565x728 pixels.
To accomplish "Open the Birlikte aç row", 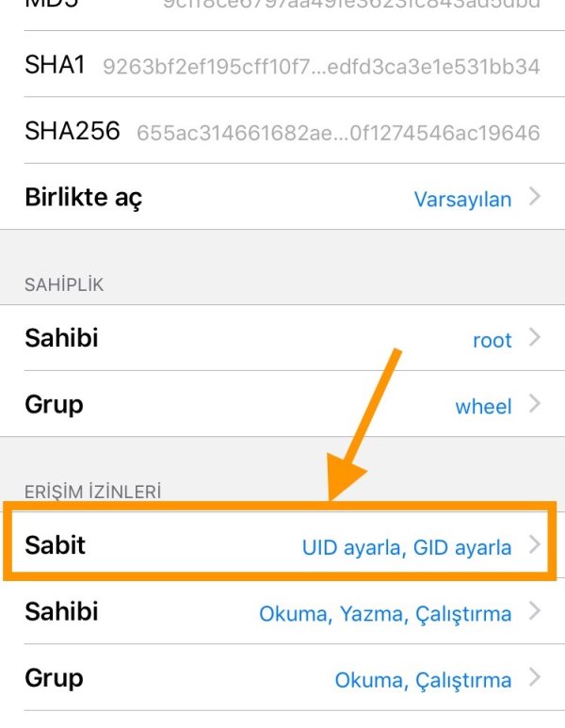I will tap(282, 197).
